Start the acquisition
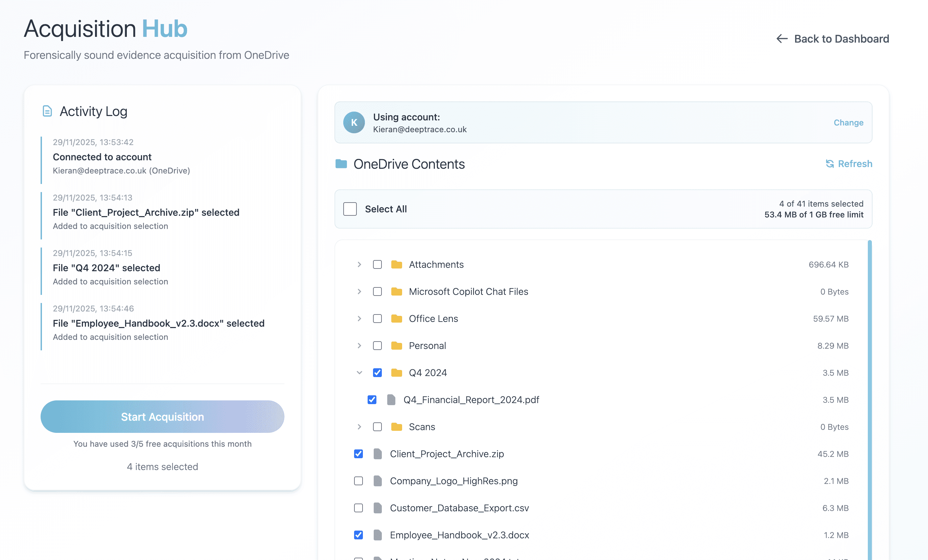The height and width of the screenshot is (560, 928). (x=162, y=417)
